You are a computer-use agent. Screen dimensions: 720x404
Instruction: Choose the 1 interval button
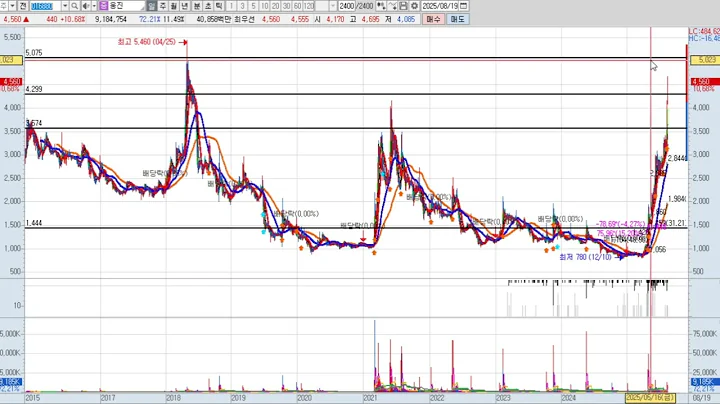[231, 6]
